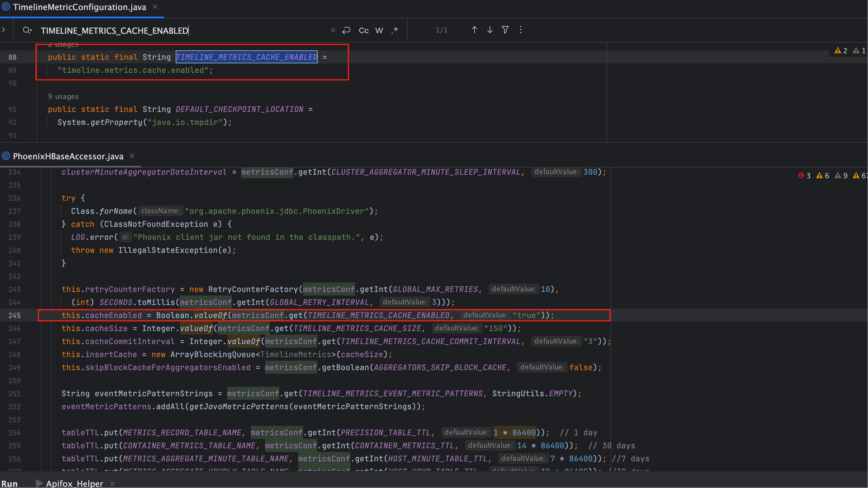Click error count 3 indicator

tap(804, 176)
